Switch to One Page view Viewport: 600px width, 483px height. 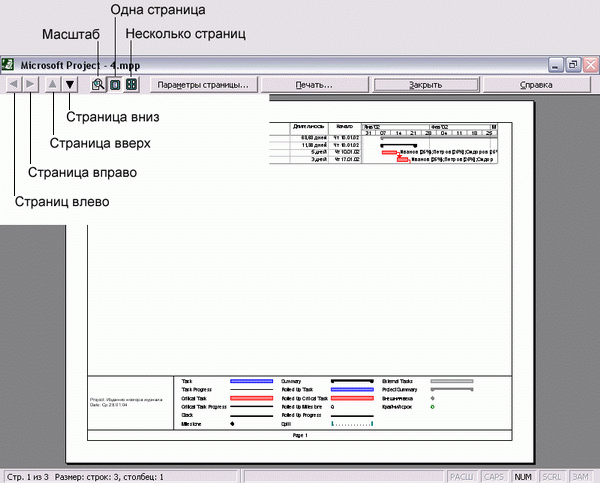115,84
